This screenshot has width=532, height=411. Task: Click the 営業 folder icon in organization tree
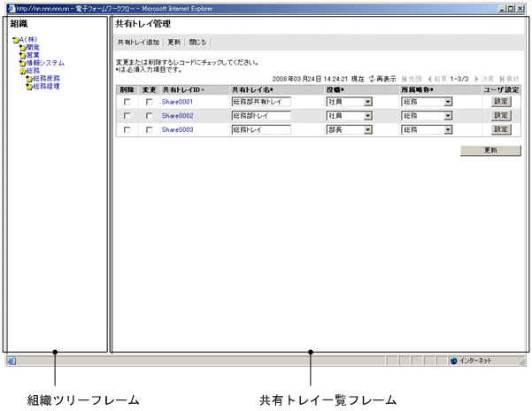(22, 56)
